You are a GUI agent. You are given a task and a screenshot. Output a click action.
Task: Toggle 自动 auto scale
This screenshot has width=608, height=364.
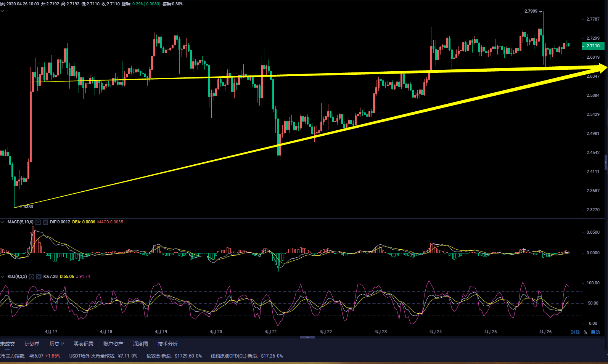point(595,332)
